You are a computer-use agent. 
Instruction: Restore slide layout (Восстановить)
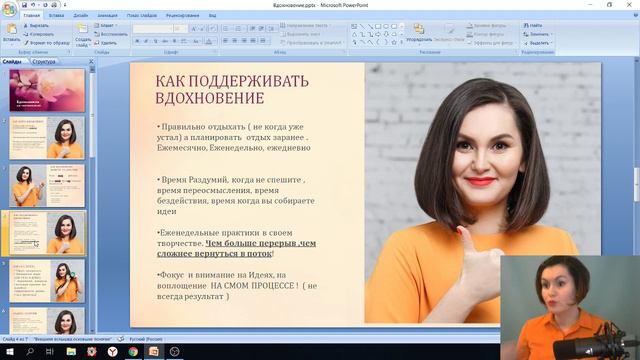111,34
